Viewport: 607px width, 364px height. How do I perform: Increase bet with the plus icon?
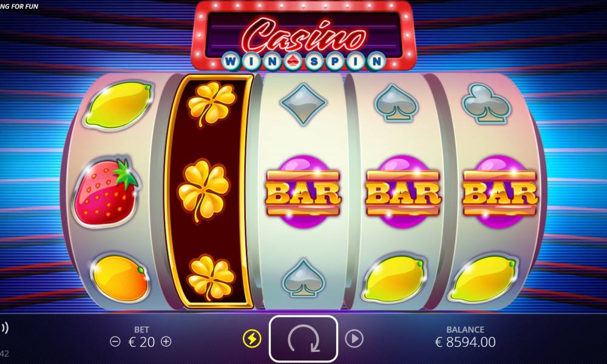click(x=166, y=342)
